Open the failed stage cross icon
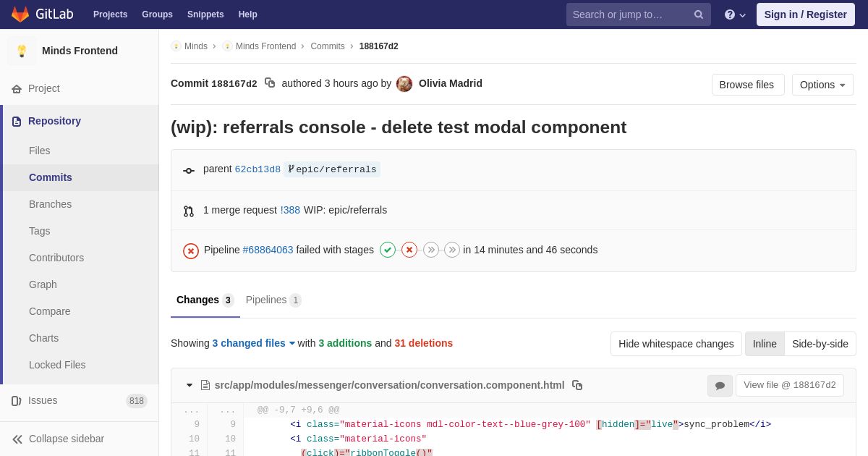 click(409, 250)
